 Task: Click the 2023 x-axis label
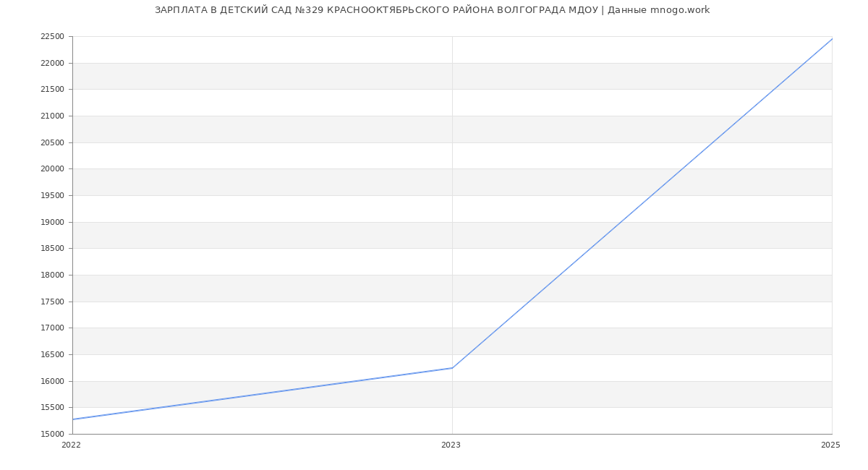click(451, 445)
